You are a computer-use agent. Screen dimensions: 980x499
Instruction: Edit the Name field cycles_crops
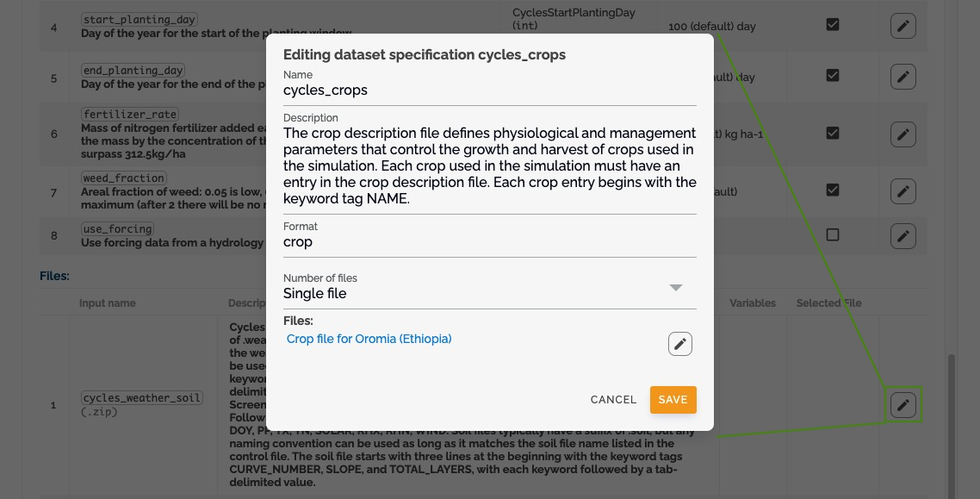(x=489, y=90)
